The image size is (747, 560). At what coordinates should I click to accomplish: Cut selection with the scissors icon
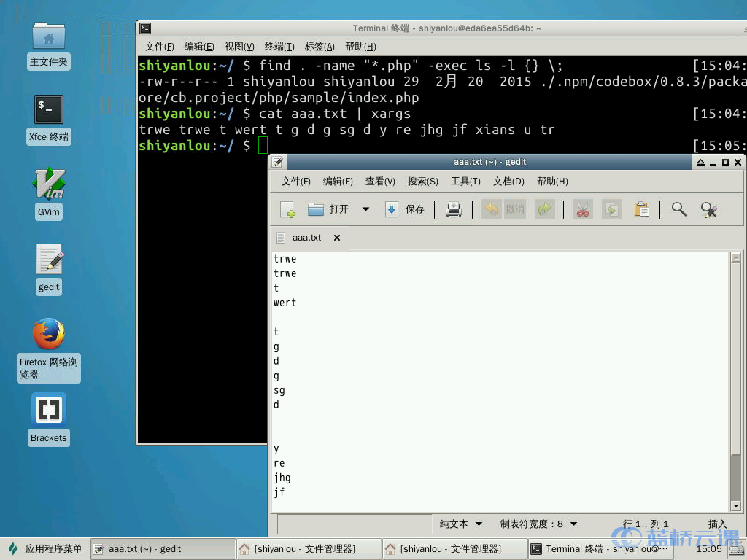point(582,209)
